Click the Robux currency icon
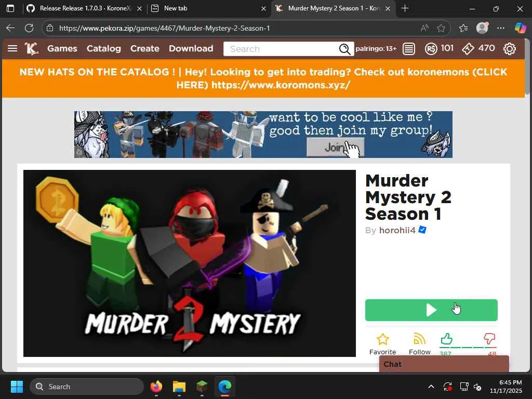 pos(431,49)
